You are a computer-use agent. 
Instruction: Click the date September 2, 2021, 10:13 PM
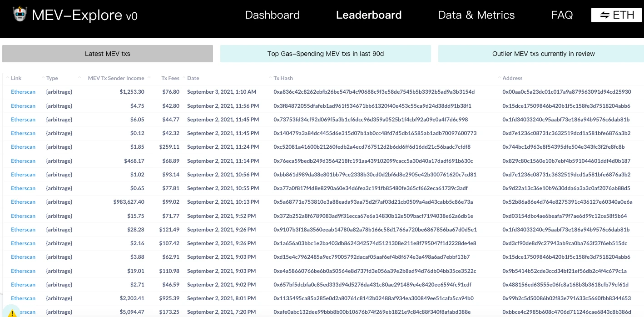(223, 202)
